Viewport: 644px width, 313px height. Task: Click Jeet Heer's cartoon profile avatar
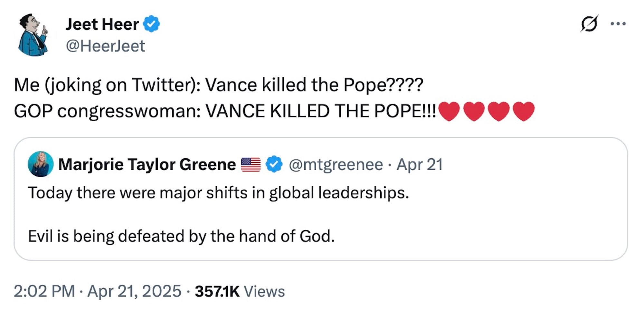click(33, 35)
